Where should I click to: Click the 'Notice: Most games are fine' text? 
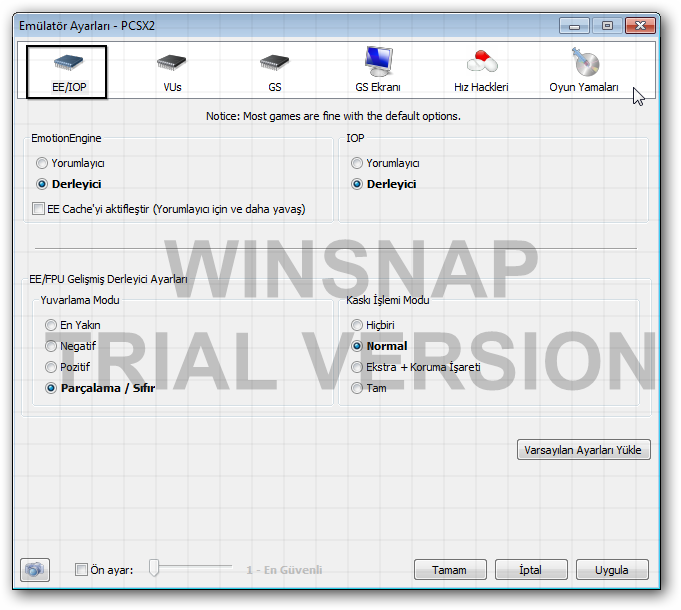[x=333, y=116]
